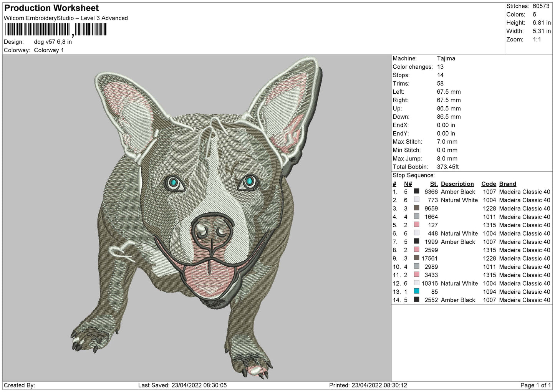Click the black swatch in stop row 7
This screenshot has height=392, width=555.
(x=416, y=241)
